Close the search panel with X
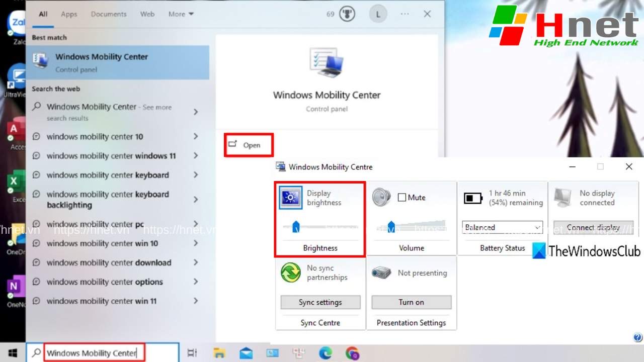 point(427,14)
